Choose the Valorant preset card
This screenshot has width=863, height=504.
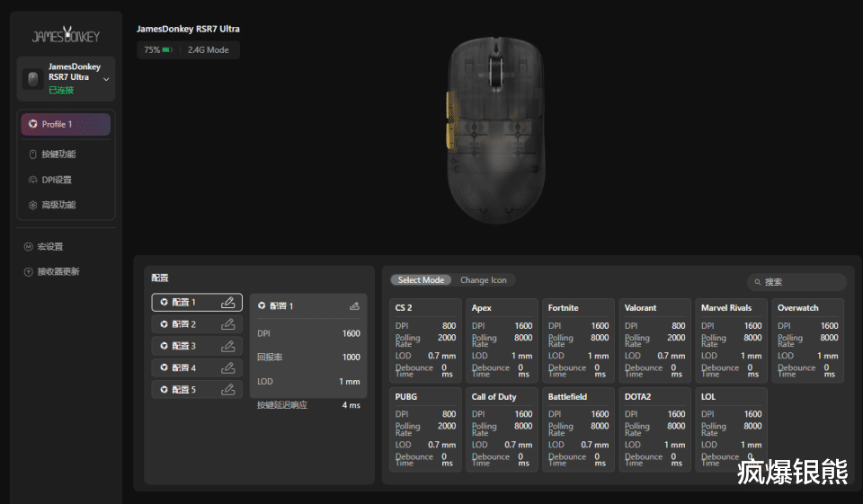(655, 340)
